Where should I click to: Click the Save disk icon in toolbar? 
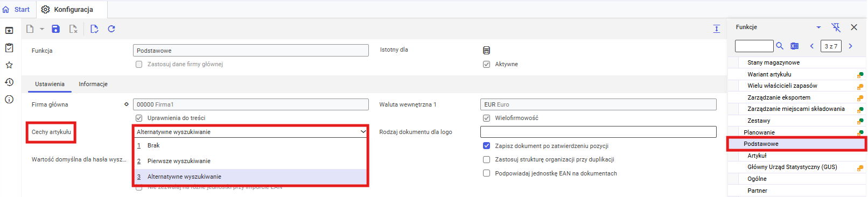coord(55,29)
